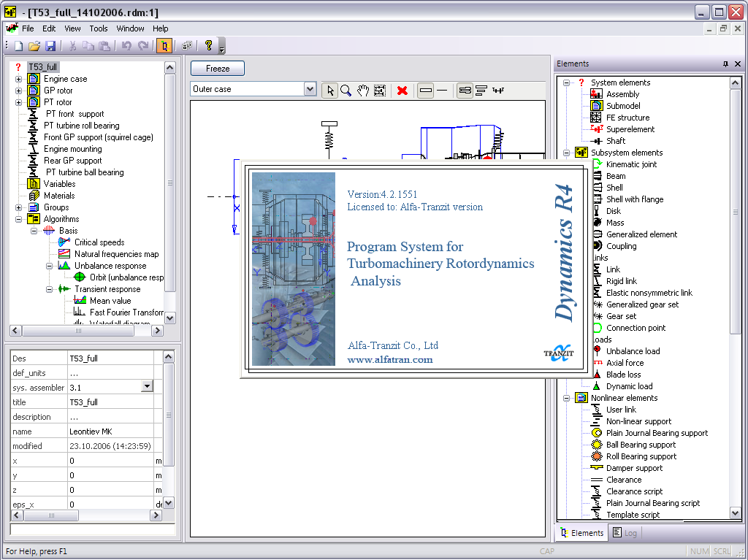Open the File menu

pos(28,28)
